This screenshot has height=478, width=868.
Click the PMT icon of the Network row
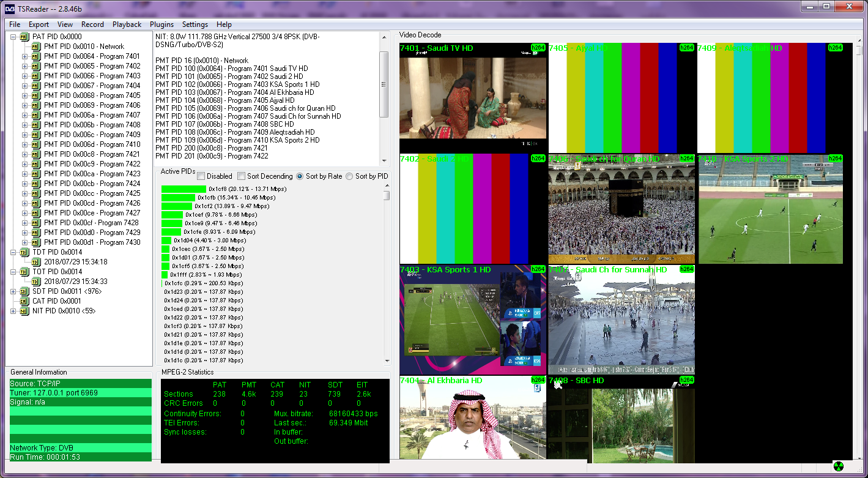click(36, 47)
